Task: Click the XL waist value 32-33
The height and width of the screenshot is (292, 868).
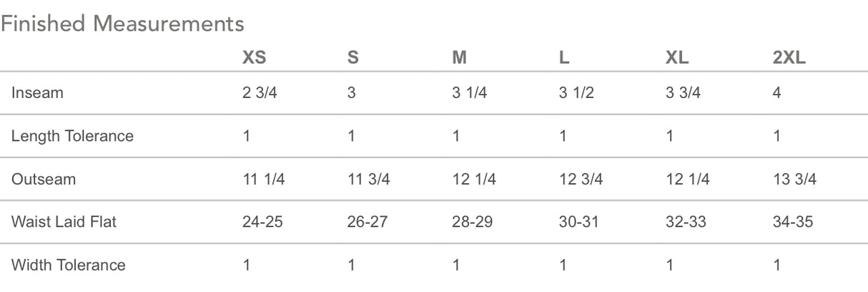Action: (x=686, y=222)
